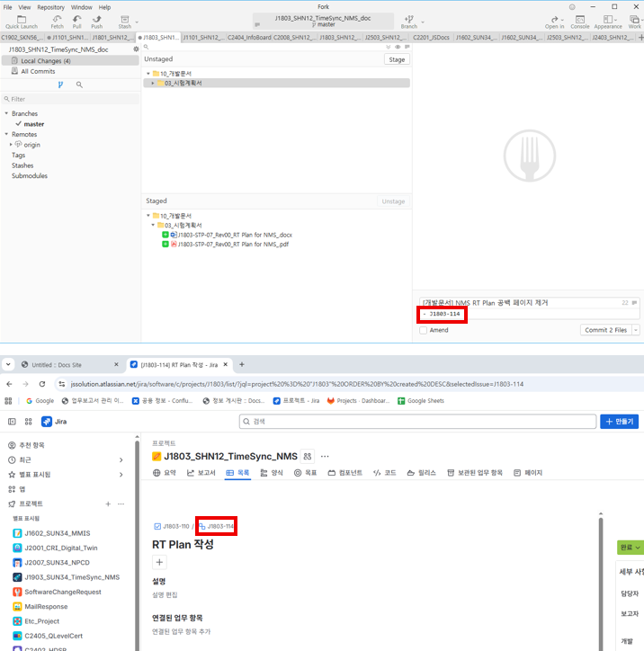Click the Jira 검색 search field

coord(417,421)
